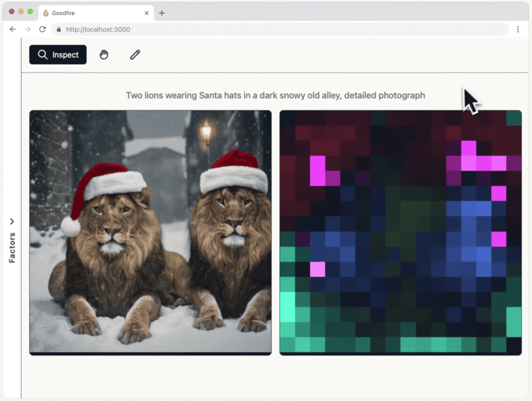Reload the localhost page
Image resolution: width=532 pixels, height=401 pixels.
tap(42, 29)
